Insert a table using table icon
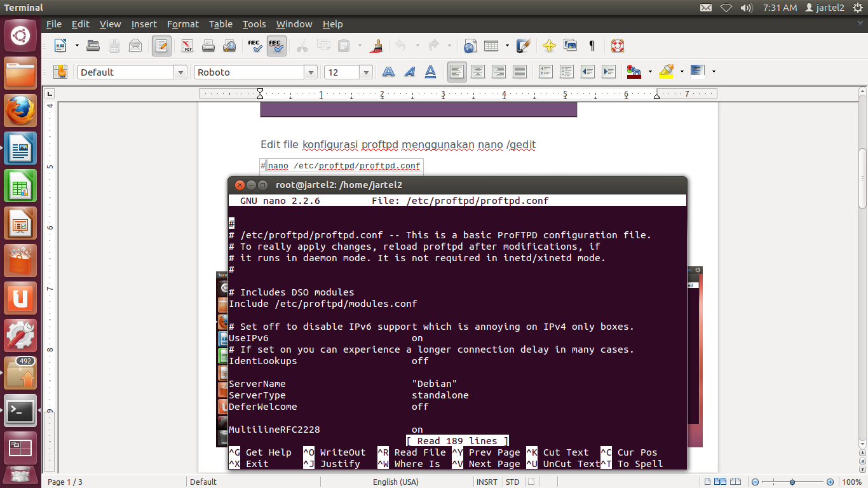Screen dimensions: 868x488 coord(491,46)
